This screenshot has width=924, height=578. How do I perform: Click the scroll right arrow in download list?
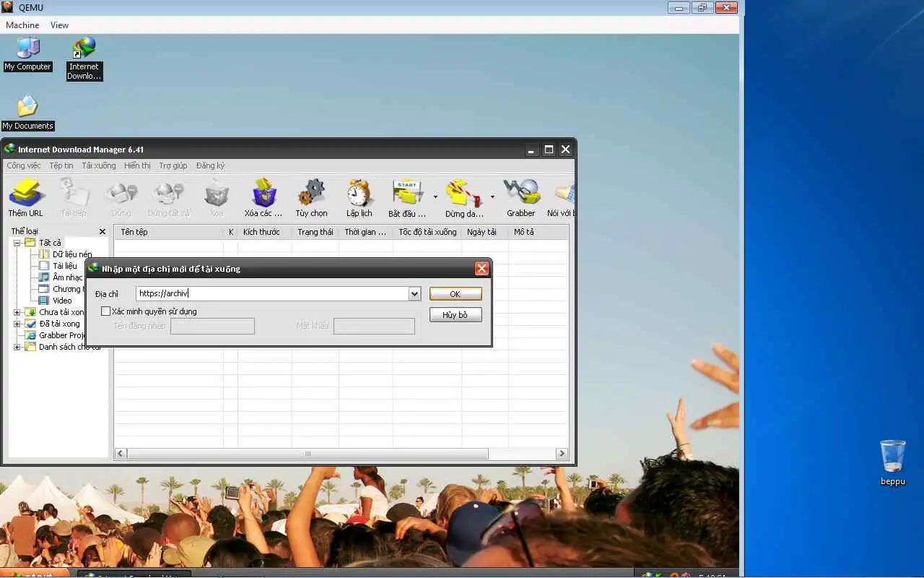(562, 454)
